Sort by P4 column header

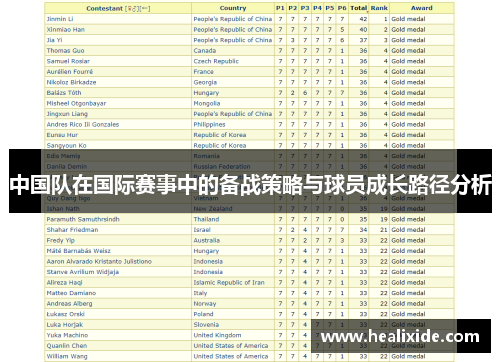317,8
